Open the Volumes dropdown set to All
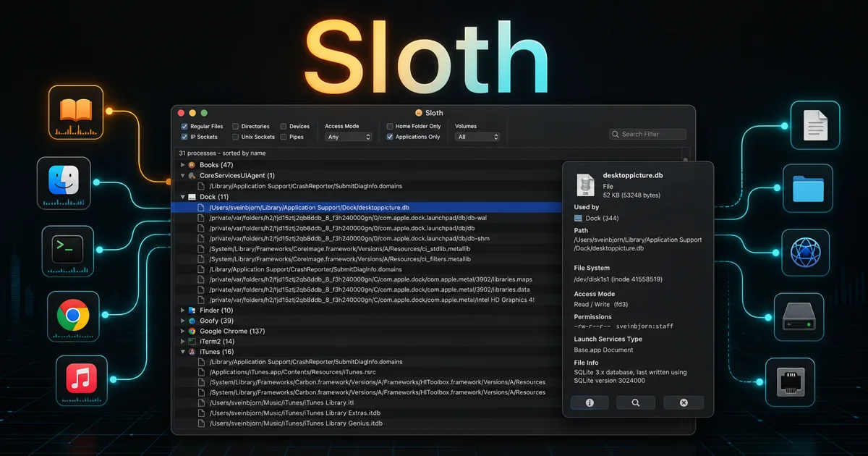Image resolution: width=868 pixels, height=456 pixels. coord(477,137)
